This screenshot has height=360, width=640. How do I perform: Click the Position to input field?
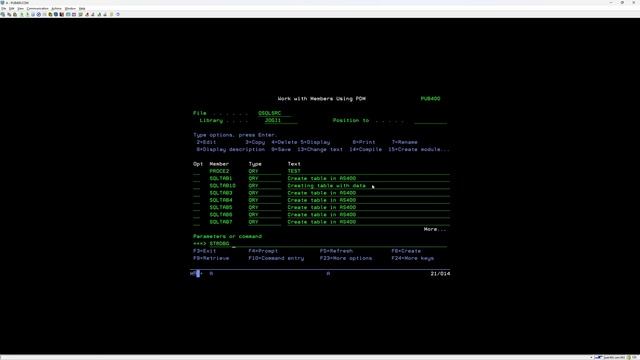[x=431, y=120]
